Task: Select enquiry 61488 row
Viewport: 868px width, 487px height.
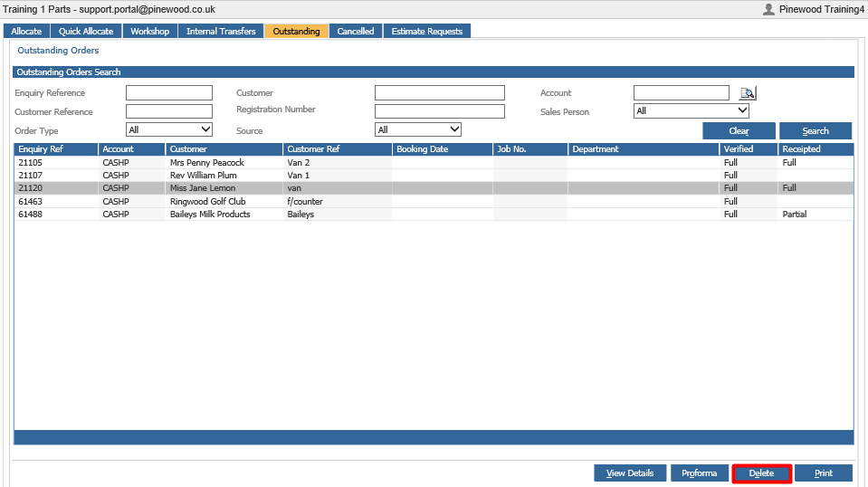Action: pos(434,215)
